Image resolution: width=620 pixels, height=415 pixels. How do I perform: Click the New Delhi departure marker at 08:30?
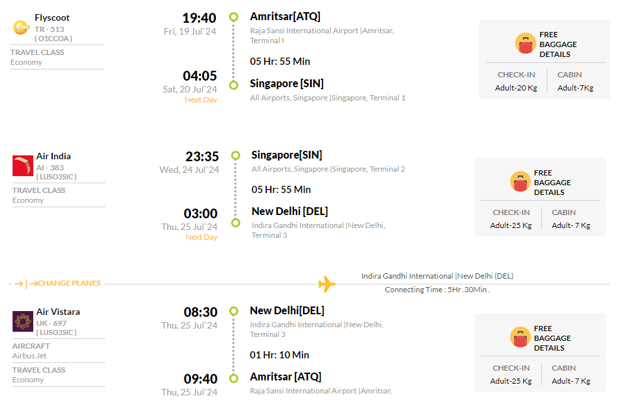pyautogui.click(x=234, y=311)
